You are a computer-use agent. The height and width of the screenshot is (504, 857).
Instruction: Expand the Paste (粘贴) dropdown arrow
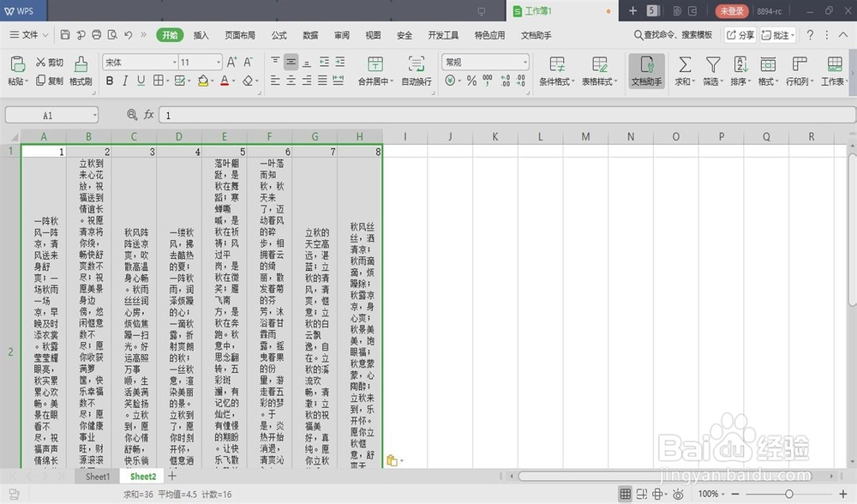click(x=27, y=81)
